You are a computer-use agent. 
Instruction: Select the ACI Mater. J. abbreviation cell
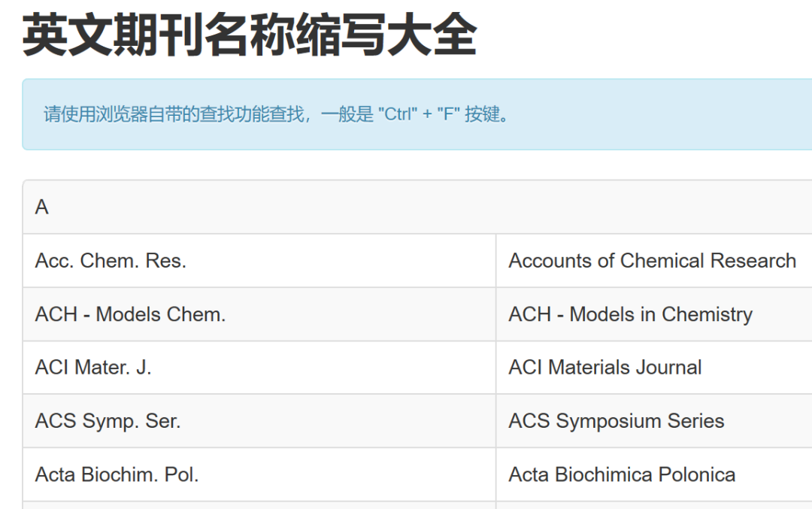[93, 368]
